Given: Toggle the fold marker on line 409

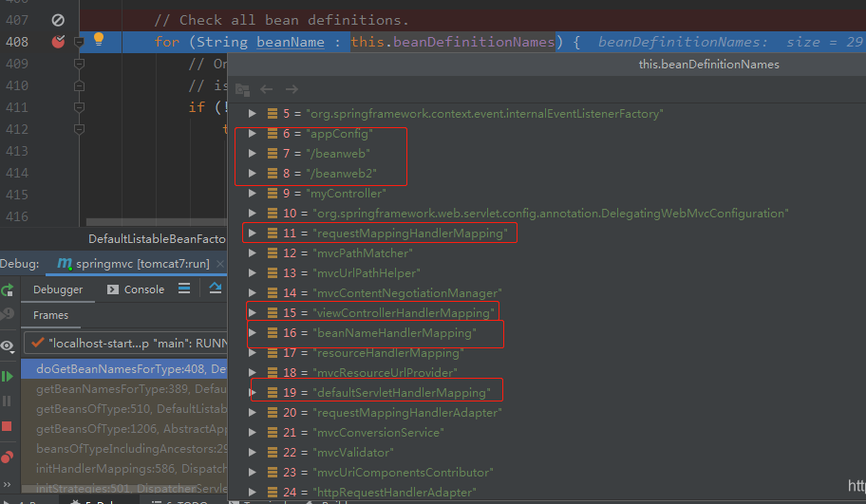Looking at the screenshot, I should (x=79, y=64).
